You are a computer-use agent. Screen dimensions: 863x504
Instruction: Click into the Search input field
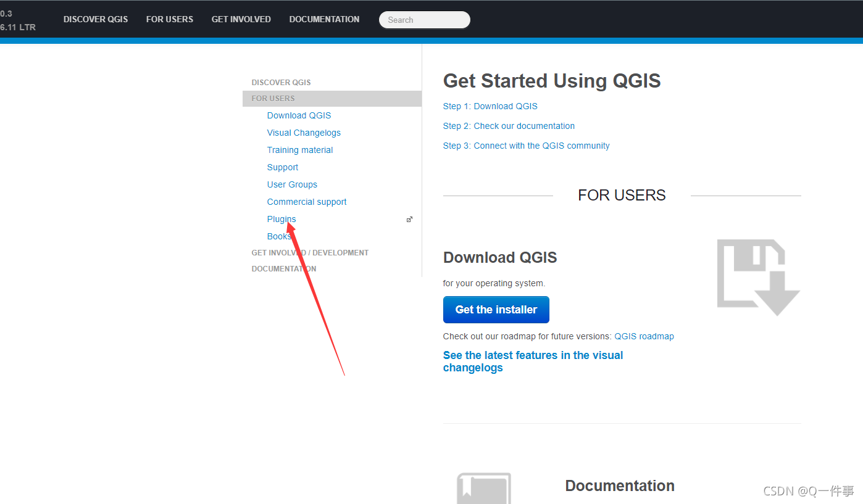(x=425, y=20)
